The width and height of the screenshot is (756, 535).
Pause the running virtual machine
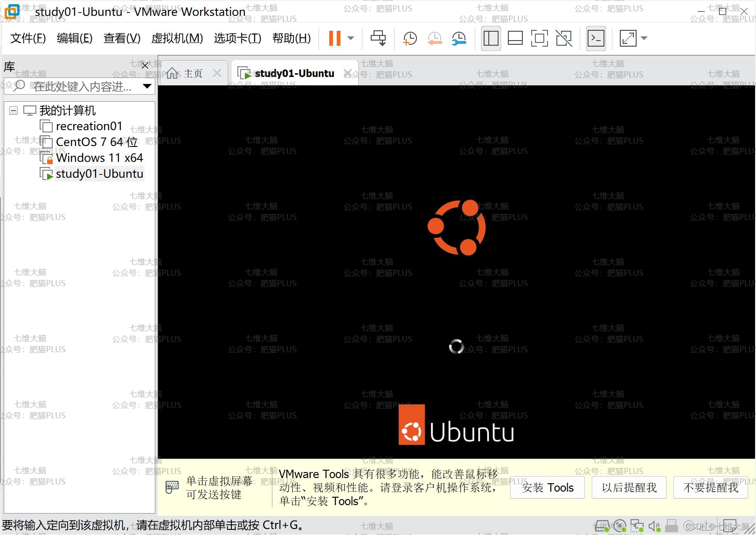[335, 38]
